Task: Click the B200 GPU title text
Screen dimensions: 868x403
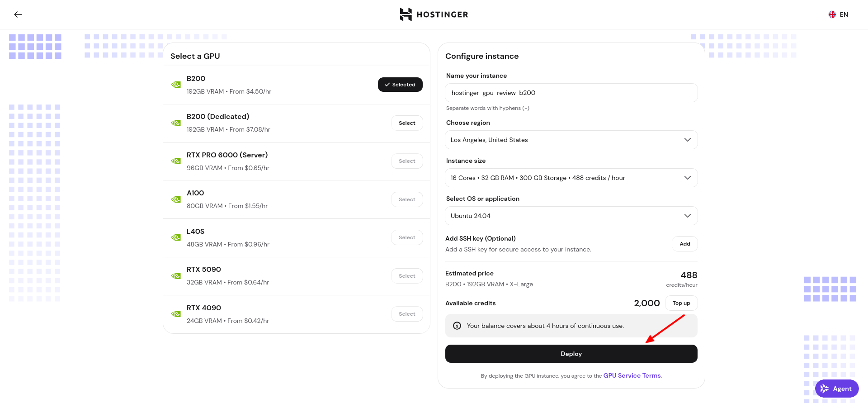Action: click(x=196, y=79)
